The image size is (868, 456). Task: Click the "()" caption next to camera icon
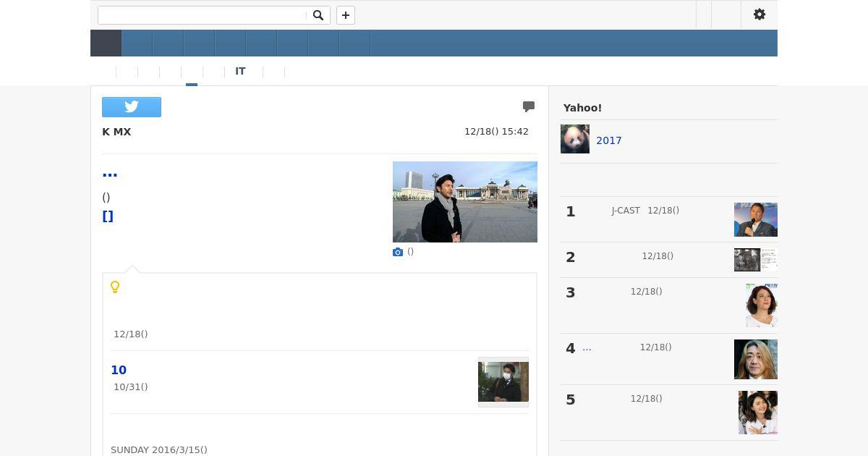[411, 252]
